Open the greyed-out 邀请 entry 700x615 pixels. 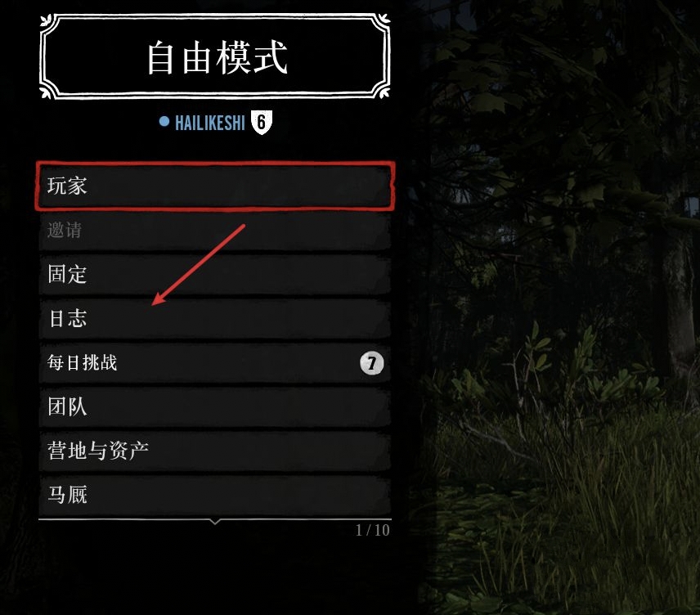click(215, 231)
